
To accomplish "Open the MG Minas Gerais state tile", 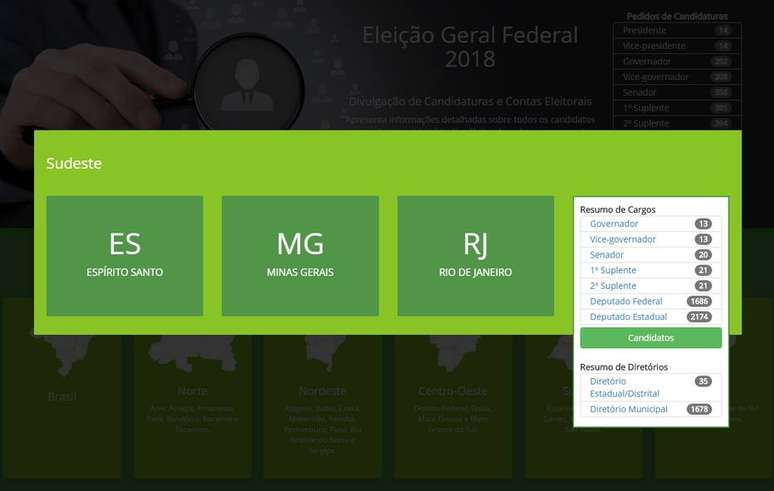I will coord(300,256).
